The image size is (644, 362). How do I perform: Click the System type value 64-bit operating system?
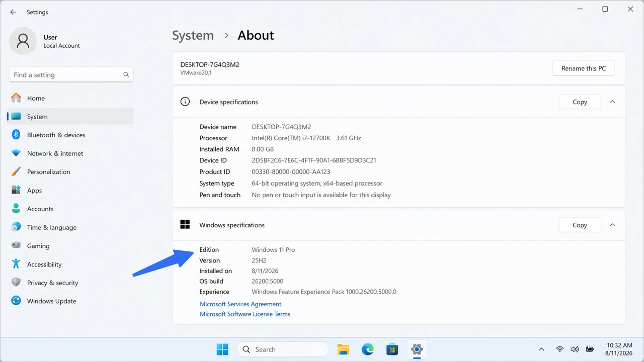click(x=317, y=184)
